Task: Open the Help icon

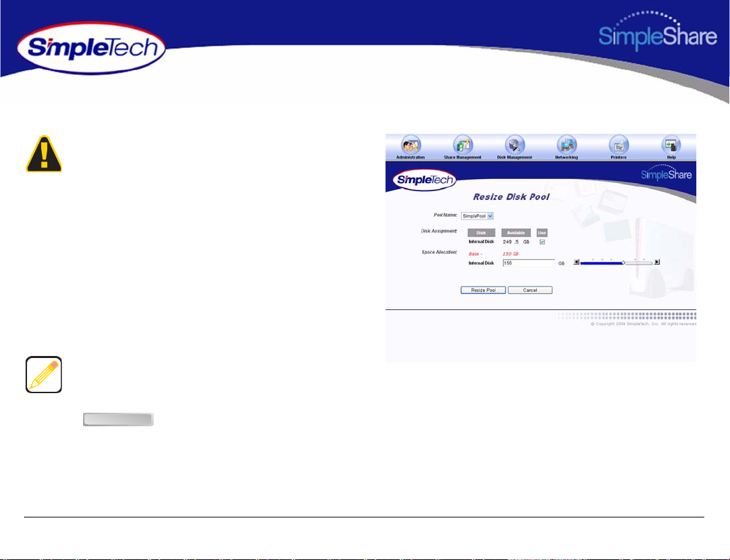Action: (x=671, y=145)
